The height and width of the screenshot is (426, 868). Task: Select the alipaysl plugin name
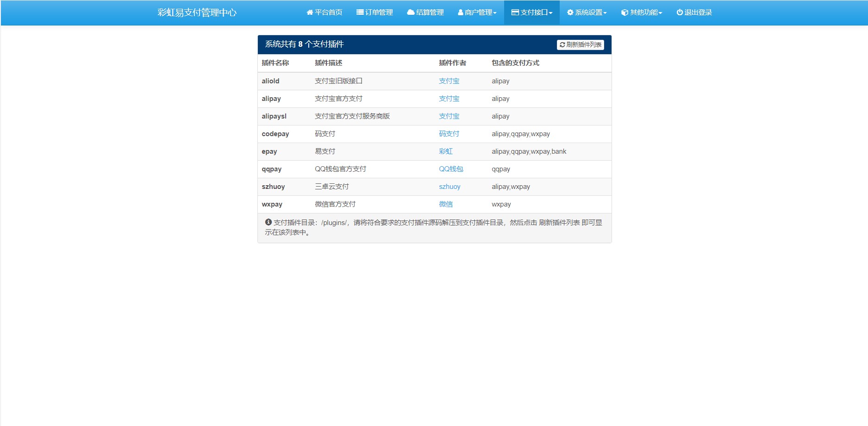(x=274, y=116)
